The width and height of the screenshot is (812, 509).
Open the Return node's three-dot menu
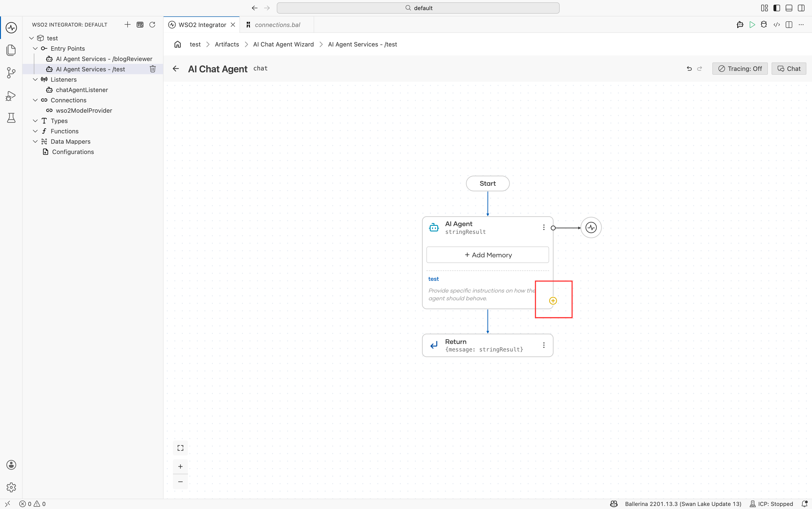click(x=544, y=345)
